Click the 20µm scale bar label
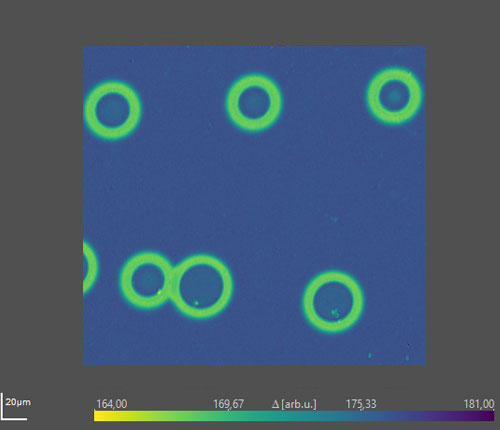500x430 pixels. (18, 402)
